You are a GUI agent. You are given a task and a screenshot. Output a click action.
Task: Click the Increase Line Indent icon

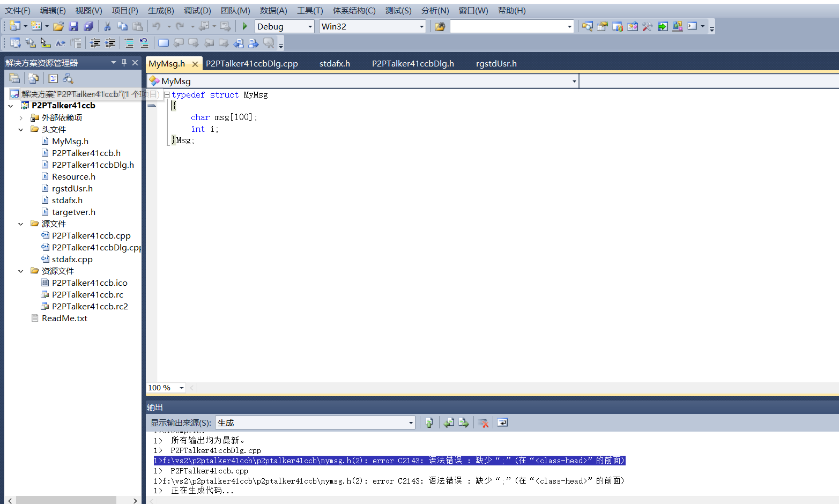coord(110,43)
